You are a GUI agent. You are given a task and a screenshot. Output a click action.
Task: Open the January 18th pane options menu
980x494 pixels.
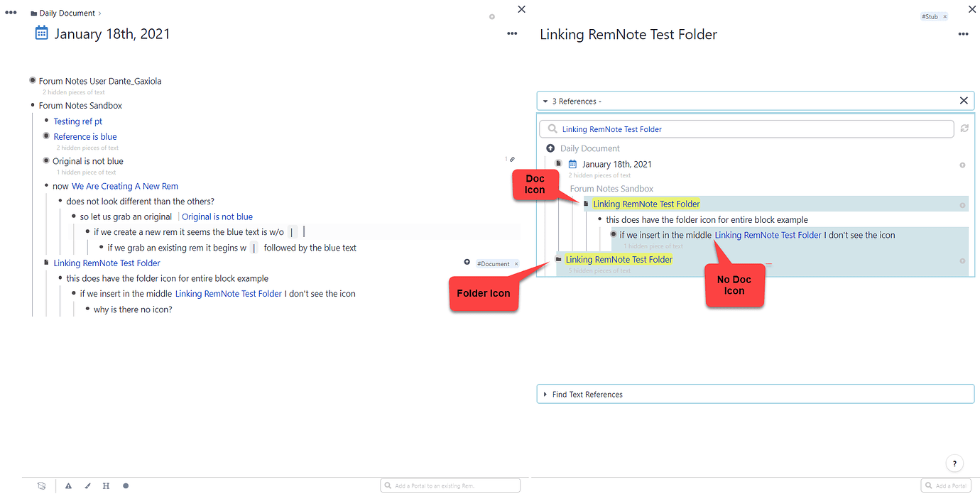(x=512, y=33)
